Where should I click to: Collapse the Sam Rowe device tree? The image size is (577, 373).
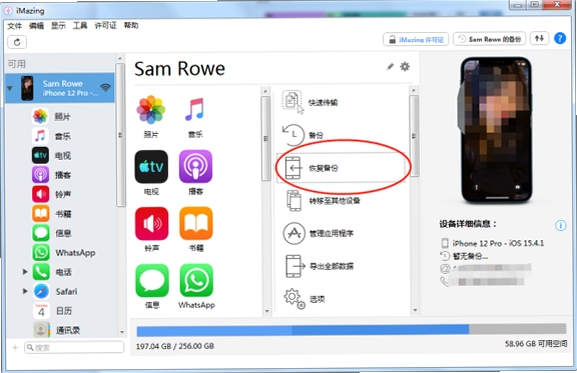coord(10,88)
